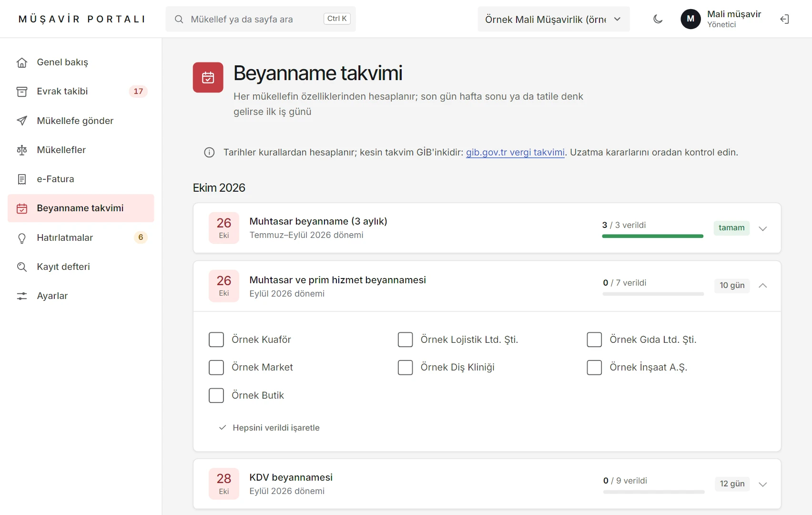Click the Mükellefler scales icon
812x515 pixels.
pos(22,150)
